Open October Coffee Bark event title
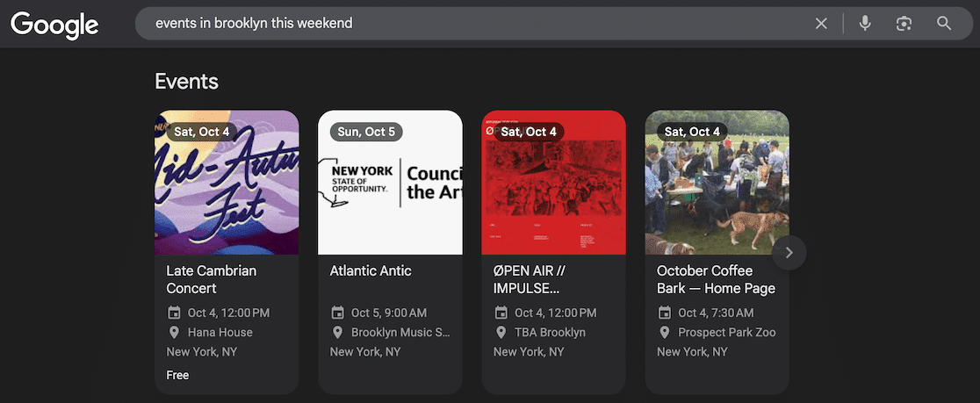The height and width of the screenshot is (403, 980). pyautogui.click(x=716, y=279)
